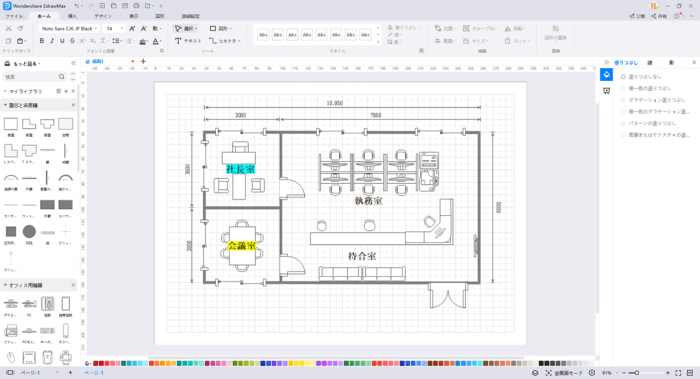700x379 pixels.
Task: Increase font size with larger A icon
Action: [x=132, y=28]
